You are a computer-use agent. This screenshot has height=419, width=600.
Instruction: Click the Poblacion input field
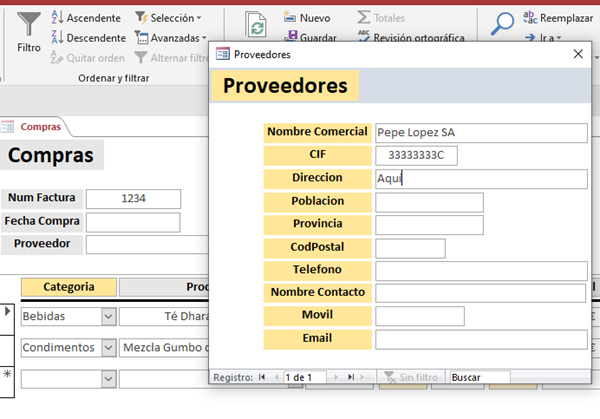[x=429, y=202]
